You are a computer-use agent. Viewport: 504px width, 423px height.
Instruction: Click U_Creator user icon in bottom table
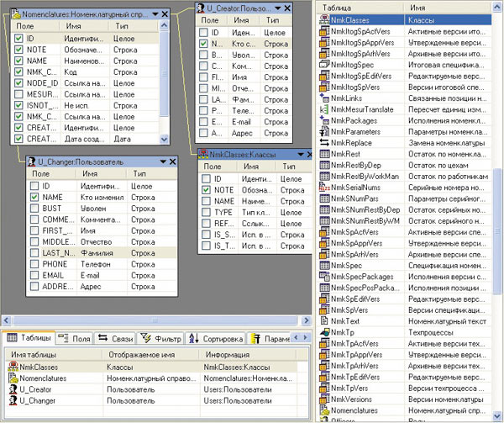tap(11, 390)
